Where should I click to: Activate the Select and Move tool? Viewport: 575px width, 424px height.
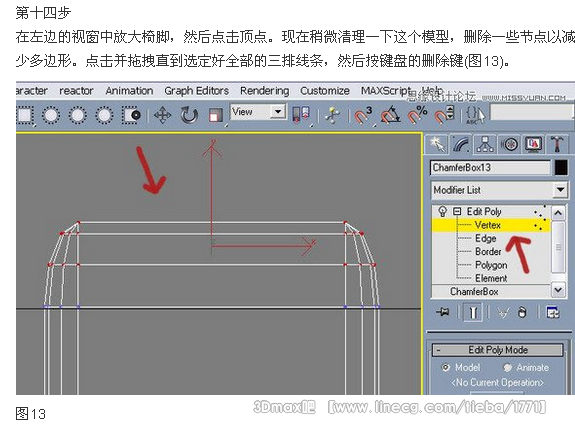click(x=162, y=116)
